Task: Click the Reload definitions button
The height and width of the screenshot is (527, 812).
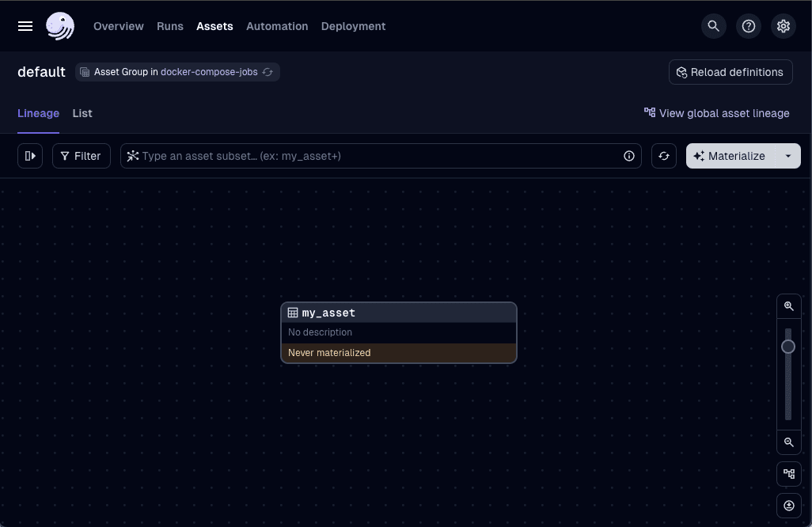Action: click(x=730, y=72)
